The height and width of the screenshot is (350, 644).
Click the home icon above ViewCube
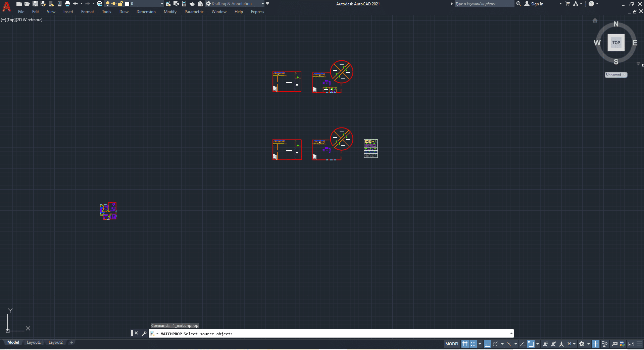(x=595, y=20)
